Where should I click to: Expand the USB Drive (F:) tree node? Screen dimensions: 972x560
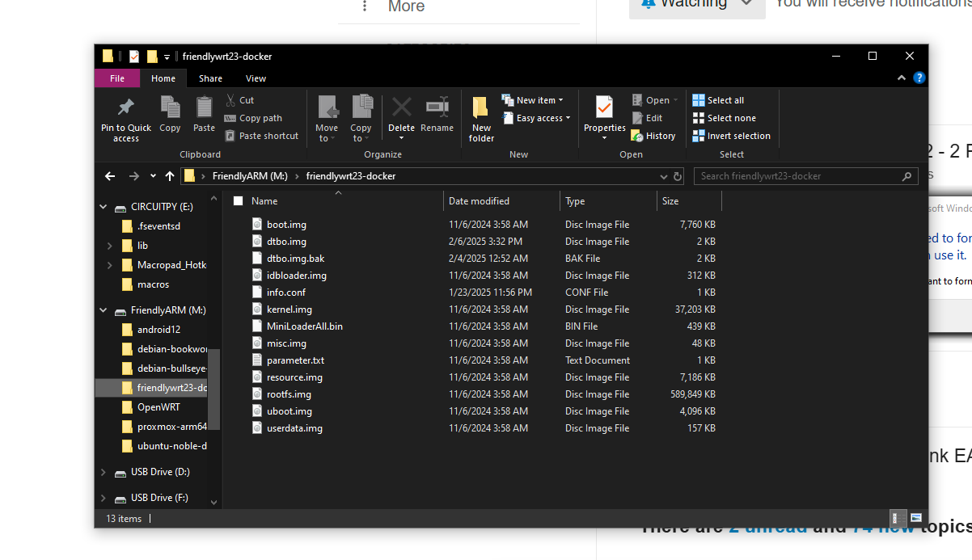click(x=103, y=498)
